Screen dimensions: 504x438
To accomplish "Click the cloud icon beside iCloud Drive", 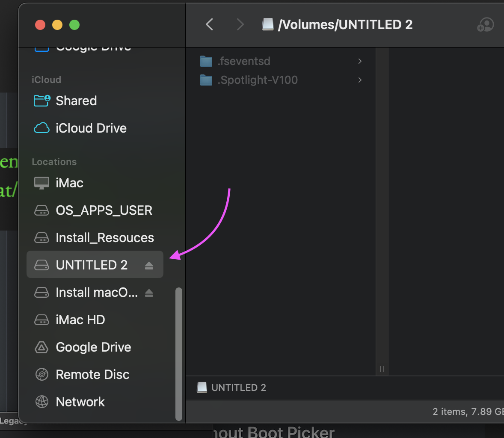I will tap(42, 128).
